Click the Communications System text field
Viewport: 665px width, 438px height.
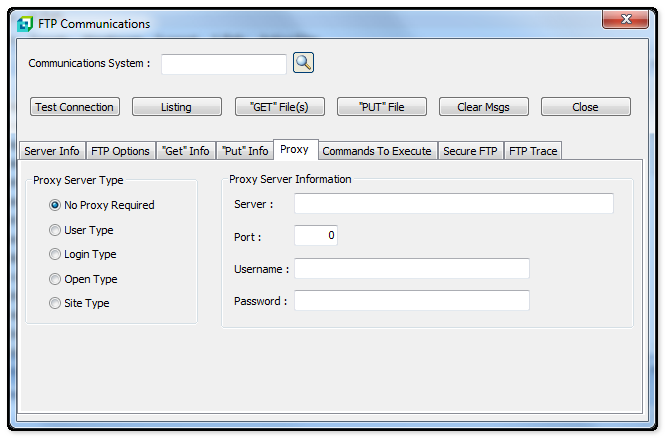(224, 64)
